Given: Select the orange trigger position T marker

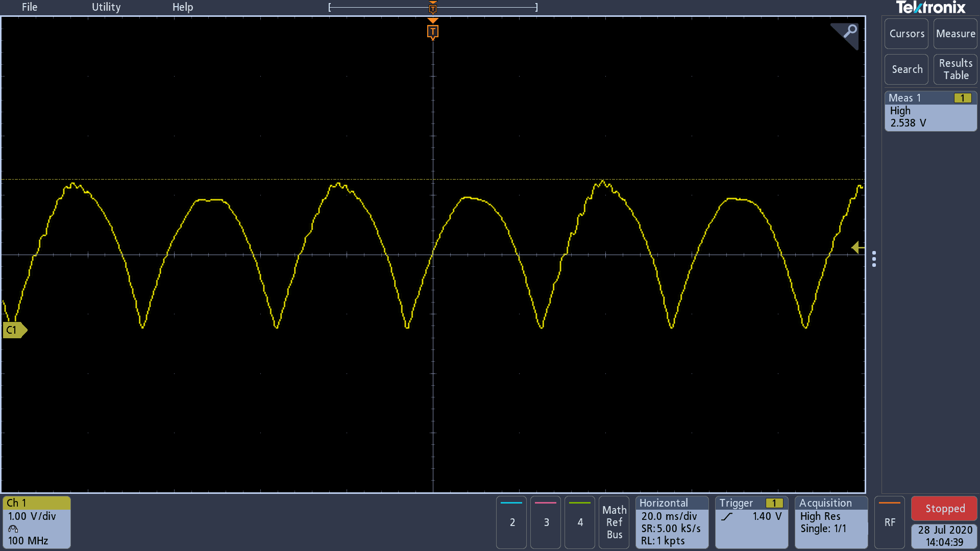Looking at the screenshot, I should click(x=432, y=32).
